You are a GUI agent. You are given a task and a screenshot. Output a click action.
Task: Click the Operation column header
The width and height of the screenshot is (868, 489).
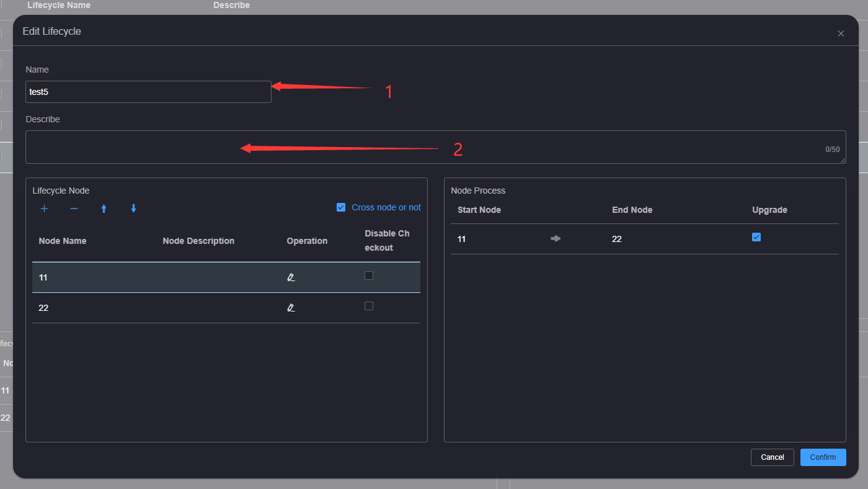click(307, 241)
